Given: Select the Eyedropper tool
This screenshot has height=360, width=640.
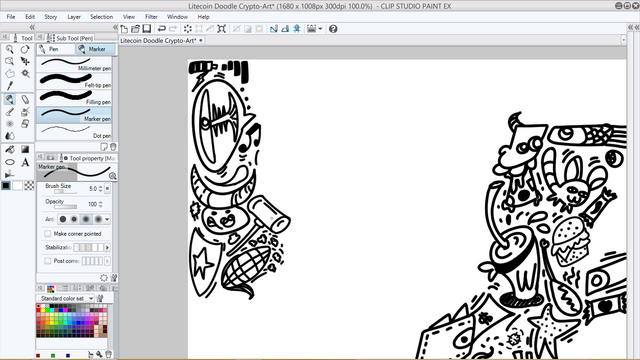Looking at the screenshot, I should click(10, 86).
